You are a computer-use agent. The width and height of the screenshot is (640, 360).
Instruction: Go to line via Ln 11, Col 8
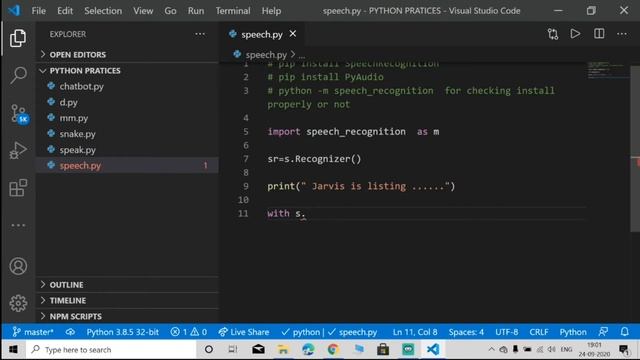(415, 332)
